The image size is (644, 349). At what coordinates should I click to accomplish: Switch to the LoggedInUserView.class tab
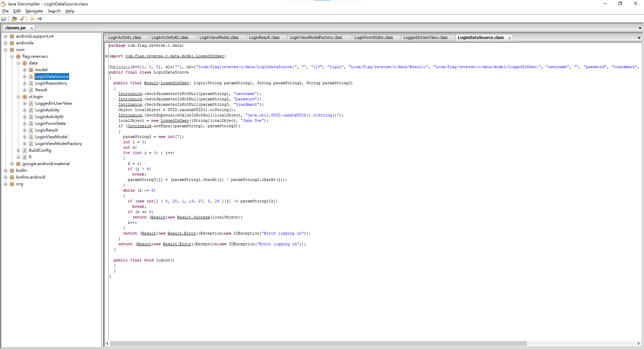[x=425, y=38]
